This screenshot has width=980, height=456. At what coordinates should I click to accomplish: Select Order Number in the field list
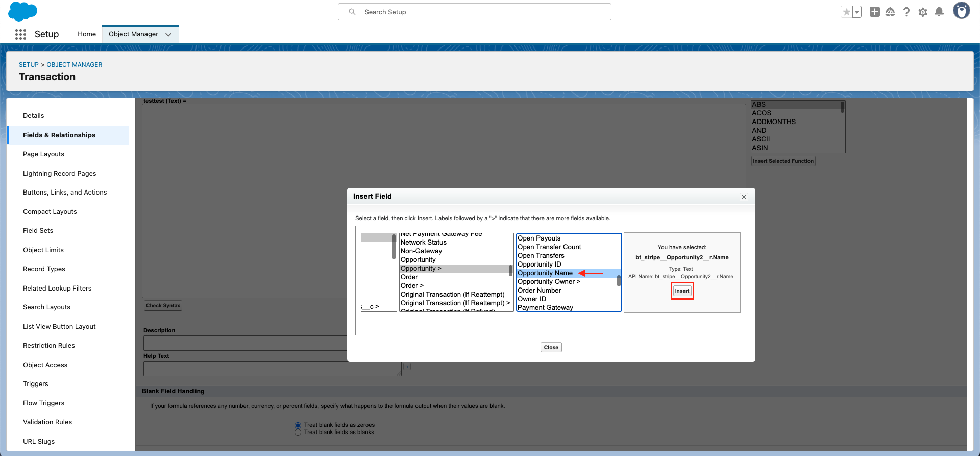click(567, 291)
